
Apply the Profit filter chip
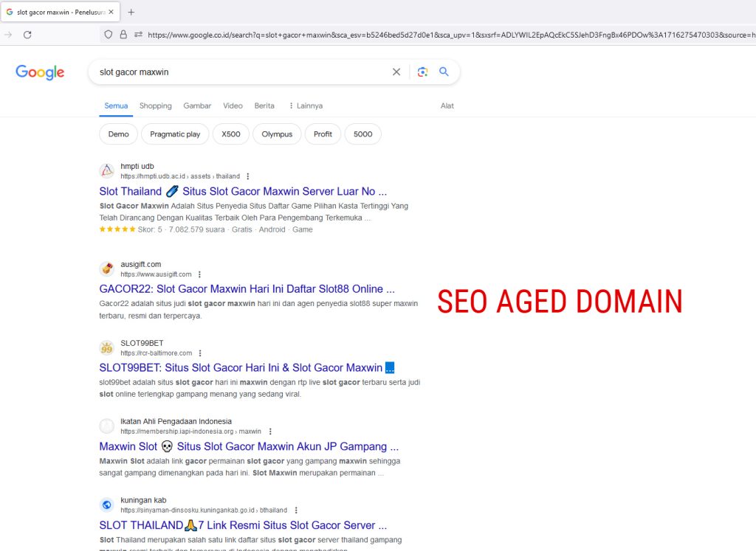coord(323,134)
